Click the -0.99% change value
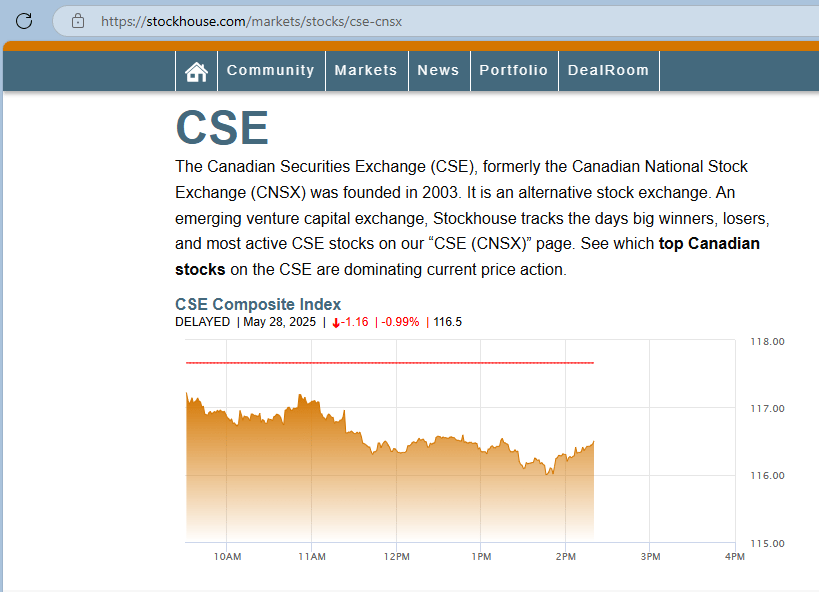Image resolution: width=819 pixels, height=592 pixels. click(400, 322)
